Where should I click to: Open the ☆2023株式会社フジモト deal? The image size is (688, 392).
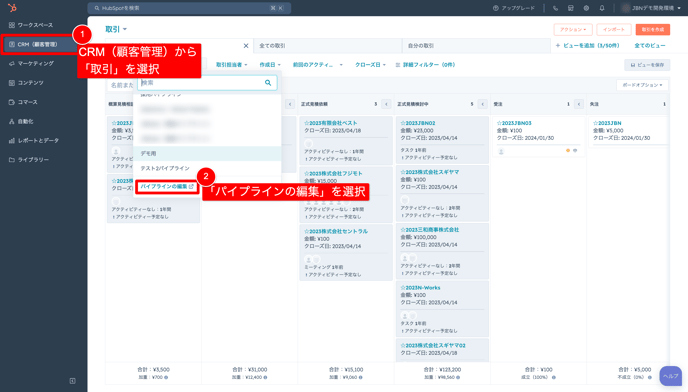[x=333, y=173]
